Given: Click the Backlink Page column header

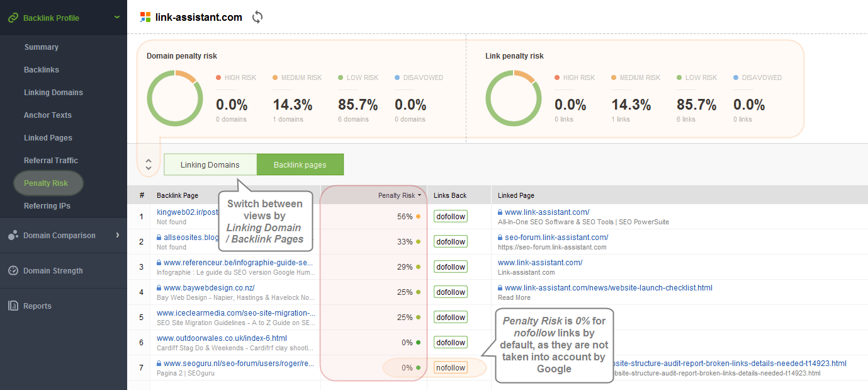Looking at the screenshot, I should pos(178,195).
